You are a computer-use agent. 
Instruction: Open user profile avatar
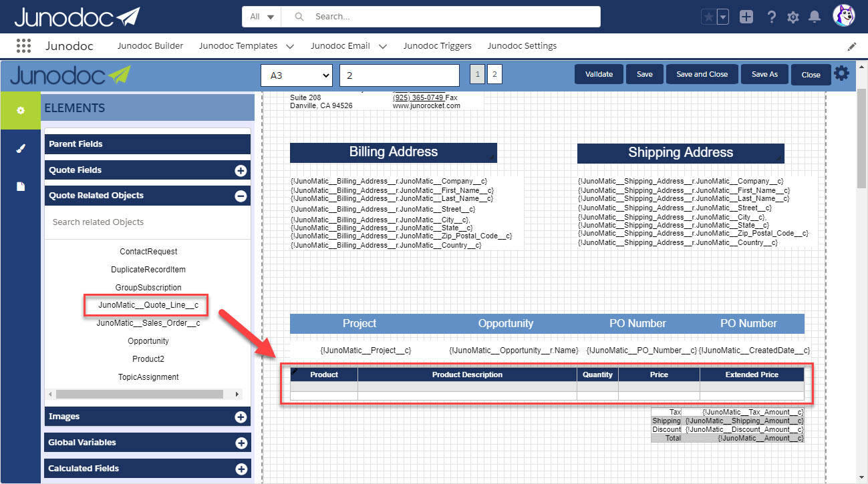click(x=844, y=16)
